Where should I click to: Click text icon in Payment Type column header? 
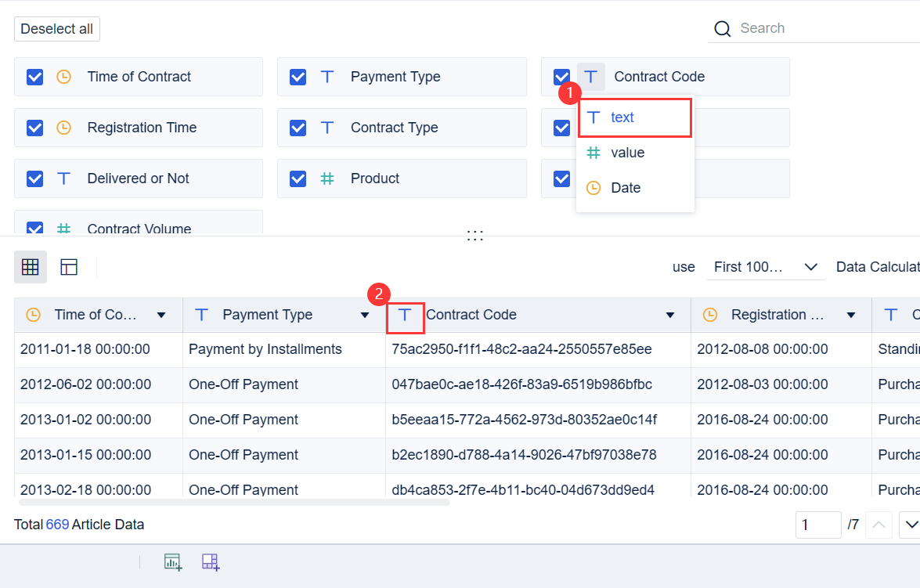201,315
